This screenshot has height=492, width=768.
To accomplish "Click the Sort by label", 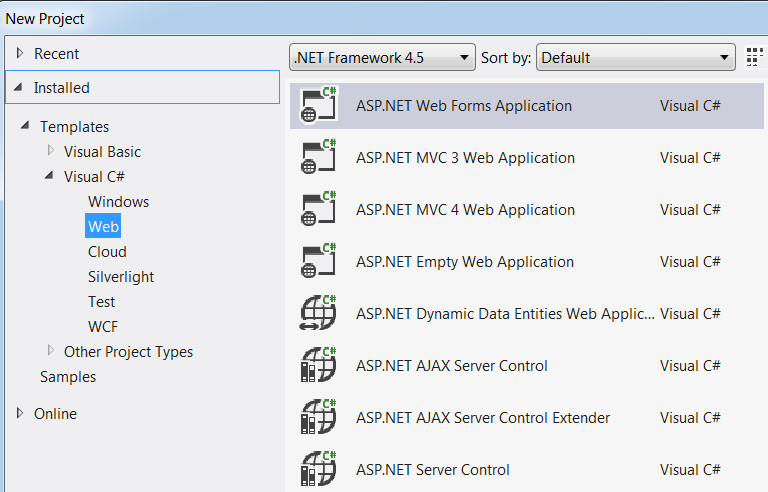I will coord(506,58).
